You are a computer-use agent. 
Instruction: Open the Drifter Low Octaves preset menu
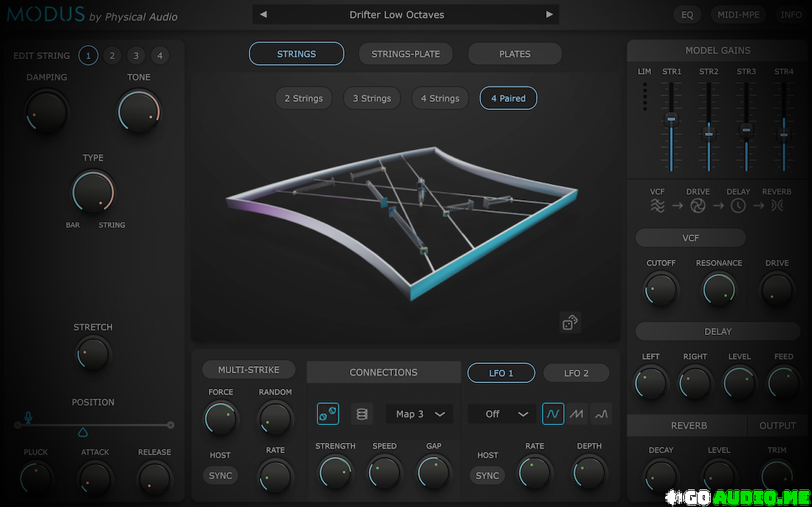point(396,15)
